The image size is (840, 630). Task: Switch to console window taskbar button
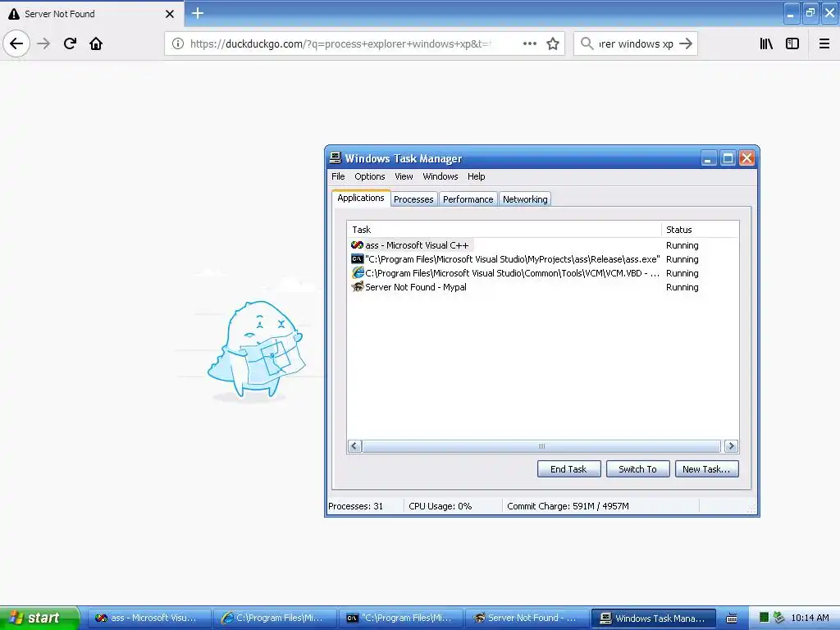coord(400,618)
